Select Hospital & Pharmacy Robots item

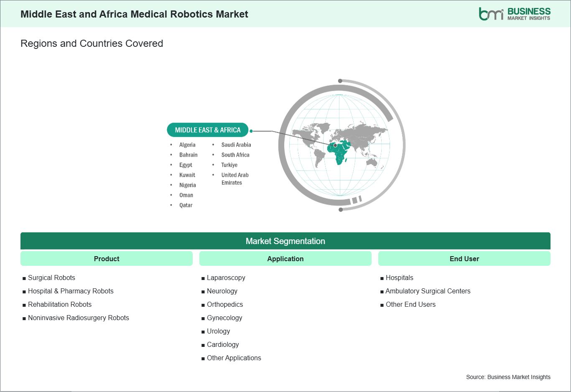71,291
